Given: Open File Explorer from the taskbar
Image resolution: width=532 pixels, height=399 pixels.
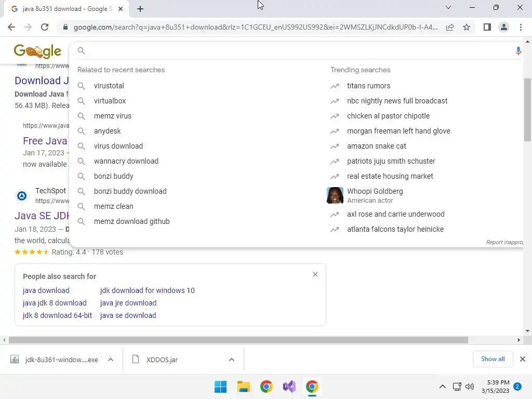Looking at the screenshot, I should pos(243,387).
